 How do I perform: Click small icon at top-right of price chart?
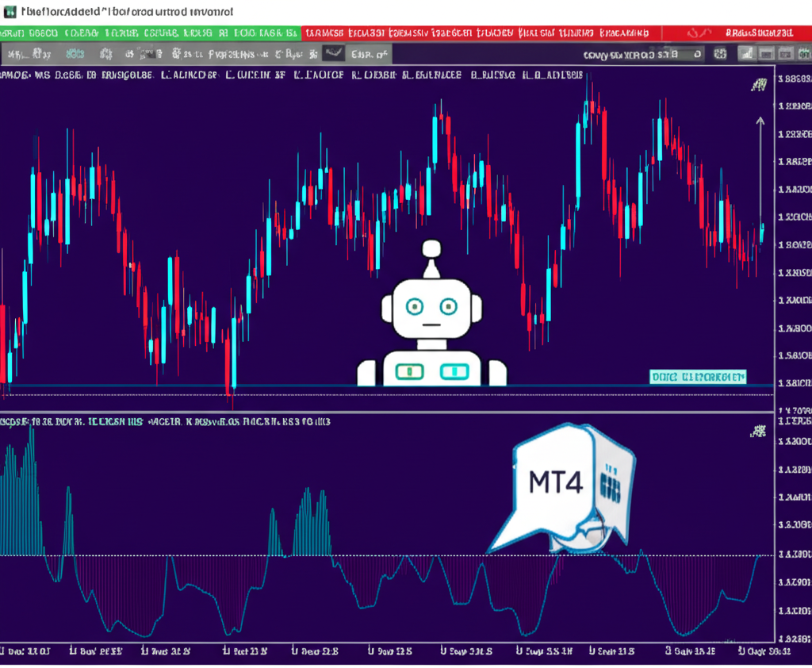(759, 85)
